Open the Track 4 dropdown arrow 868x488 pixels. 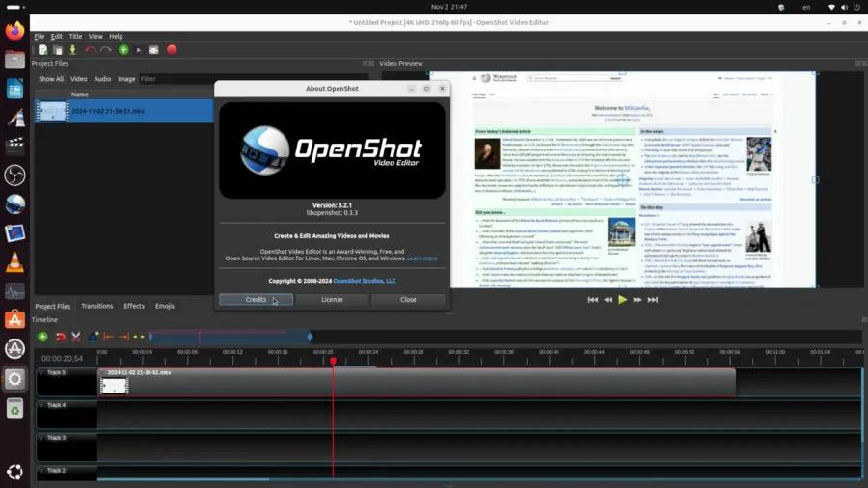tap(41, 406)
